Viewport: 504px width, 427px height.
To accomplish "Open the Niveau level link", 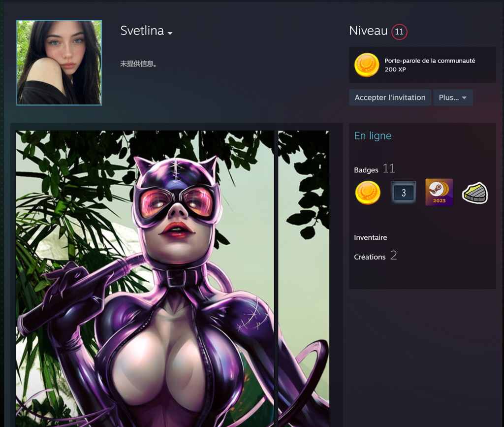I will tap(368, 31).
